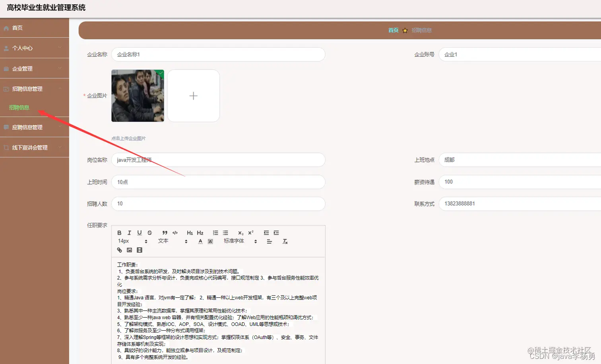Click 首页 breadcrumb link
The width and height of the screenshot is (601, 364).
point(393,30)
